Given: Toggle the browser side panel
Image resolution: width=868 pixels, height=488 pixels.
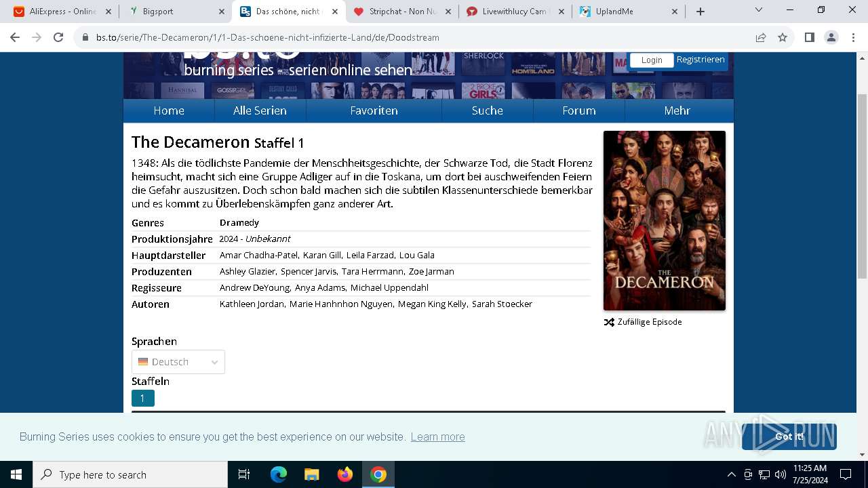Looking at the screenshot, I should [810, 37].
